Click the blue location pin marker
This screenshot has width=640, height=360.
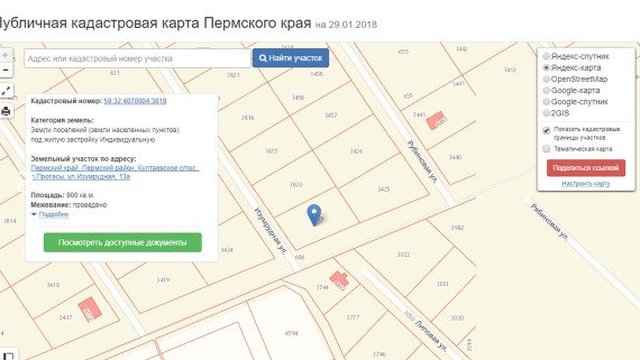coord(314,215)
